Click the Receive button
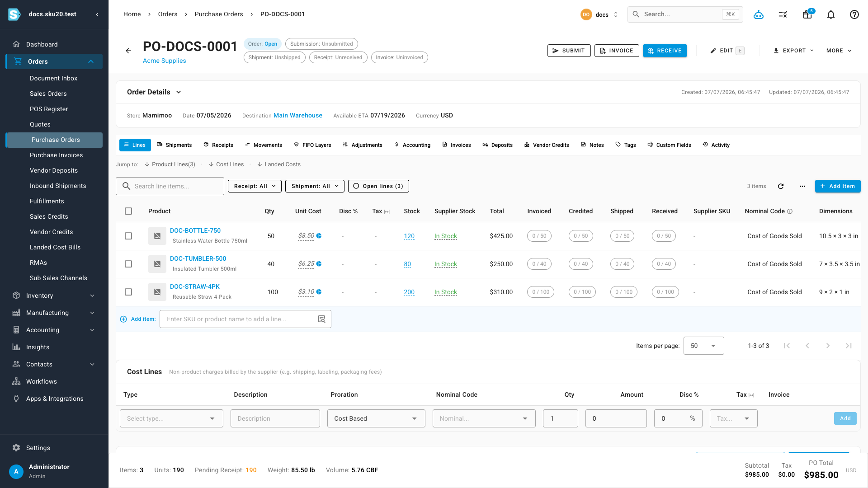The width and height of the screenshot is (868, 488). point(665,51)
